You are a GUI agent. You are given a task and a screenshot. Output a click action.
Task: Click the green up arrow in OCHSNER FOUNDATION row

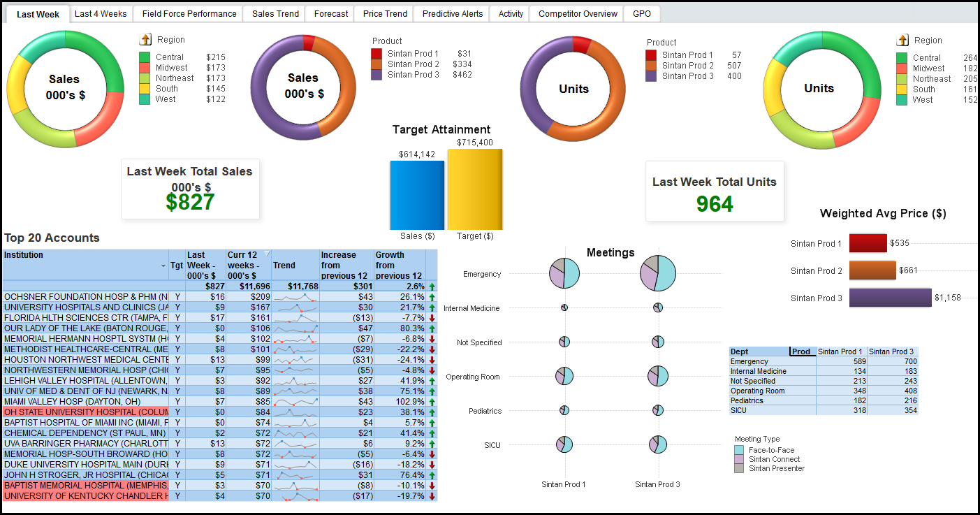coord(432,297)
